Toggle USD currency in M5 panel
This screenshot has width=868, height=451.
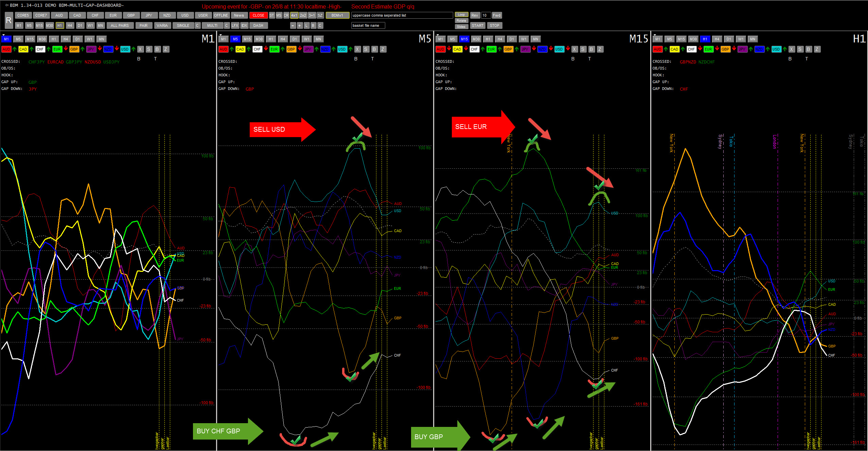(x=342, y=49)
